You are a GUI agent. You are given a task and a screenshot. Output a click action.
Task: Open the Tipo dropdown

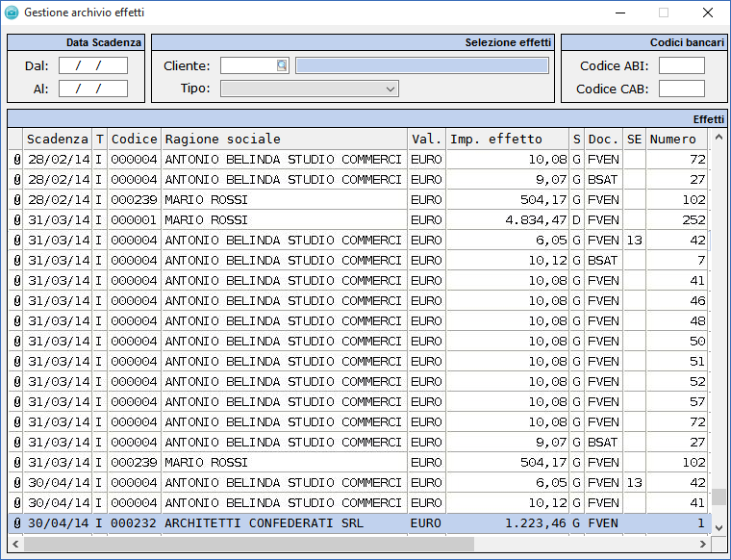coord(310,89)
